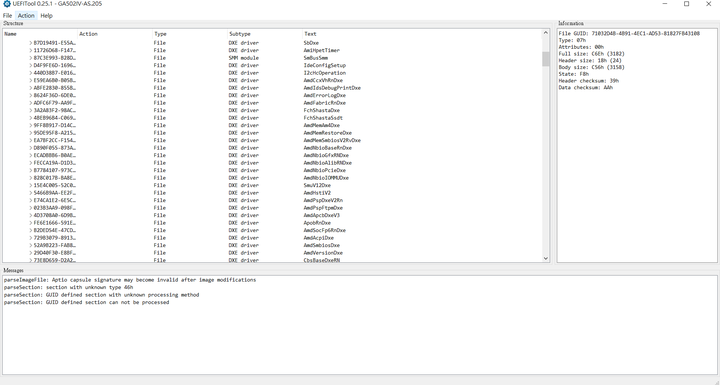Click the AmdApcbDxeV3 text cell
The height and width of the screenshot is (385, 720).
pyautogui.click(x=321, y=215)
